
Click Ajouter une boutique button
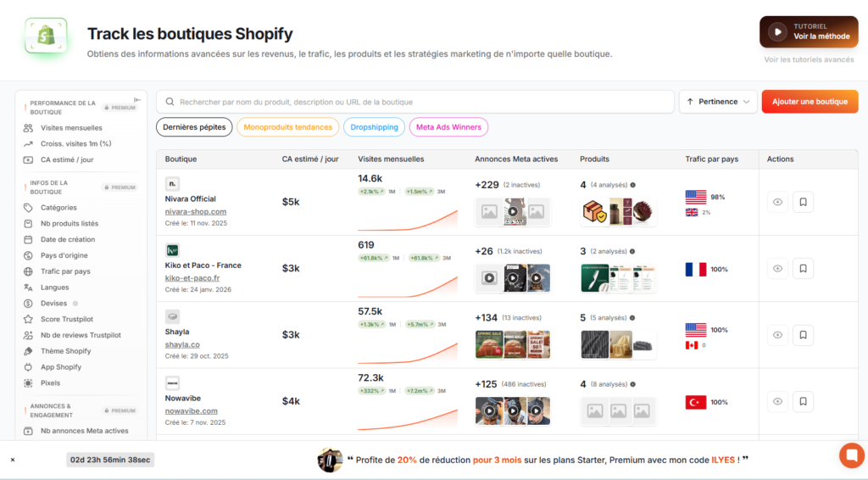[810, 102]
